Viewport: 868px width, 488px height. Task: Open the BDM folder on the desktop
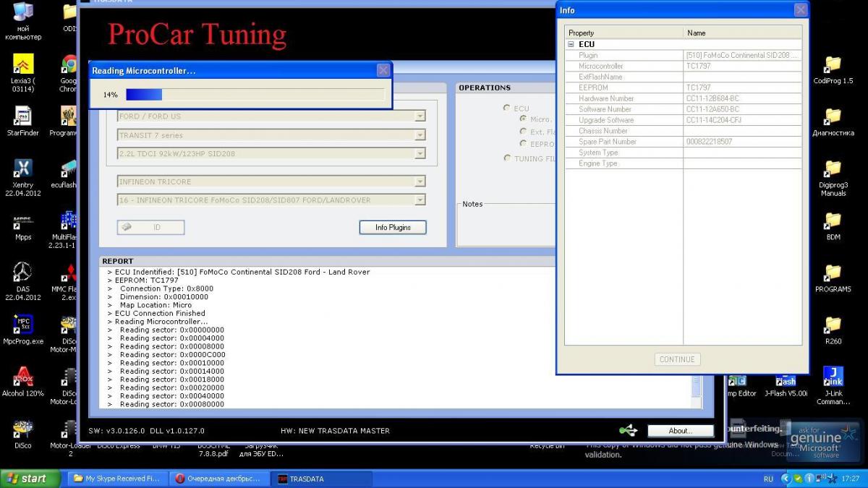click(x=833, y=226)
